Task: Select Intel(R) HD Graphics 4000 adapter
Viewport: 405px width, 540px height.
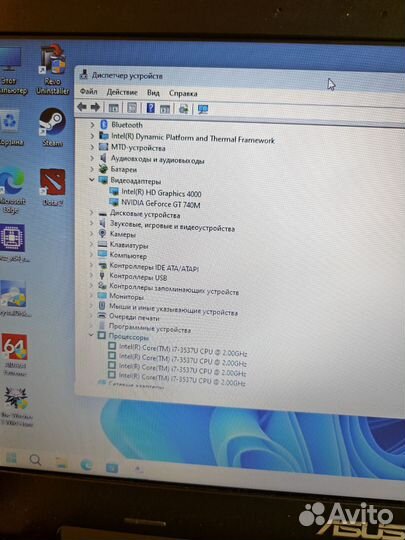Action: [x=161, y=193]
